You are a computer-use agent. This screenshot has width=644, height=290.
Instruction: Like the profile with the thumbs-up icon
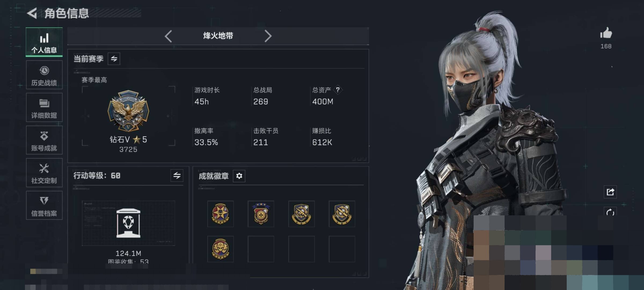(x=606, y=33)
